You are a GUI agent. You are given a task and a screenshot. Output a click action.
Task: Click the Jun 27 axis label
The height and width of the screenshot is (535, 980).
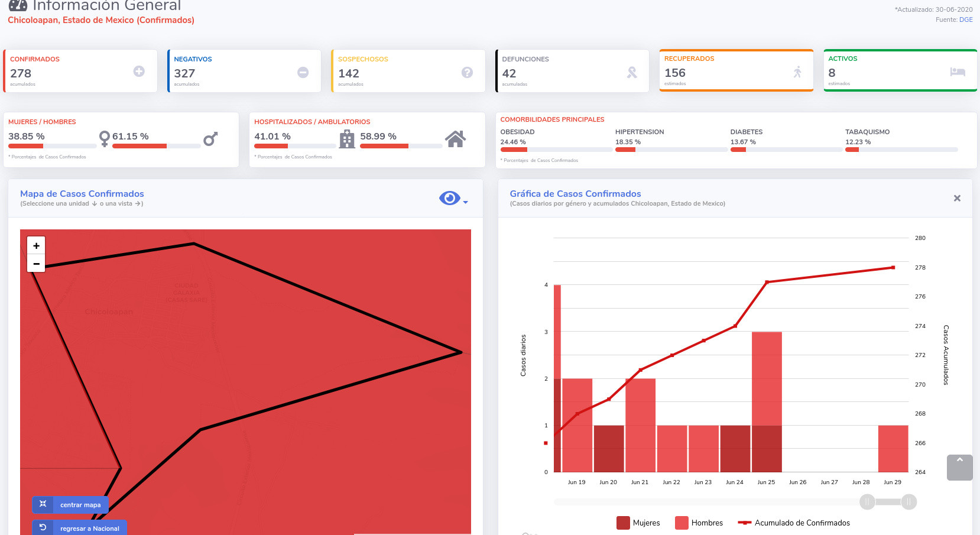tap(829, 482)
